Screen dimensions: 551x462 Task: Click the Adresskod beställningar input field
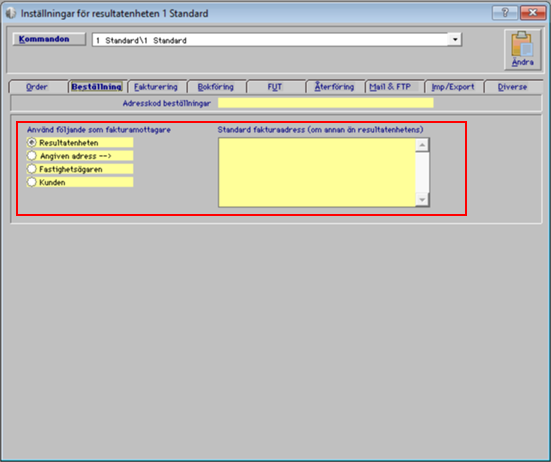pos(326,103)
